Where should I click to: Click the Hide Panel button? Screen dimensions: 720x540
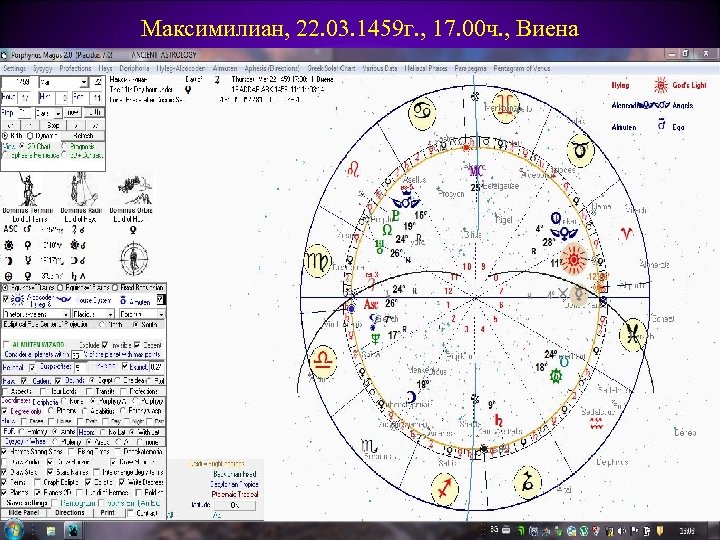click(x=23, y=512)
